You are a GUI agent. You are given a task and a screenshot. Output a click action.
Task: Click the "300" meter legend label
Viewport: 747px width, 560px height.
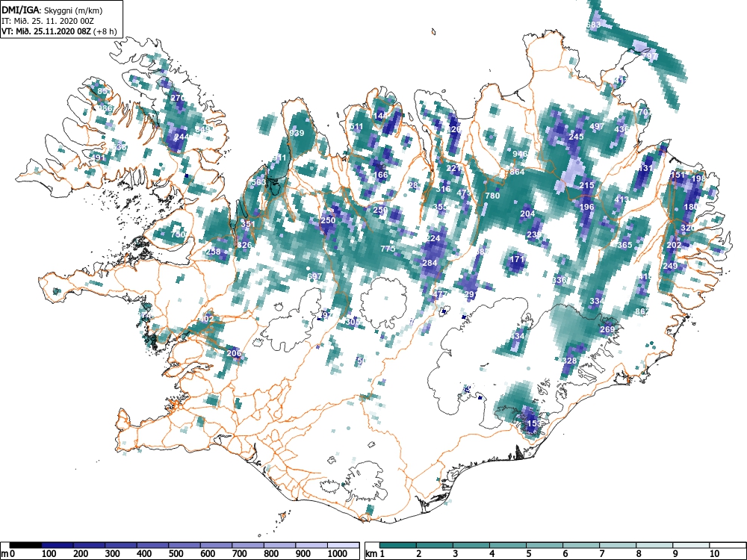(113, 554)
